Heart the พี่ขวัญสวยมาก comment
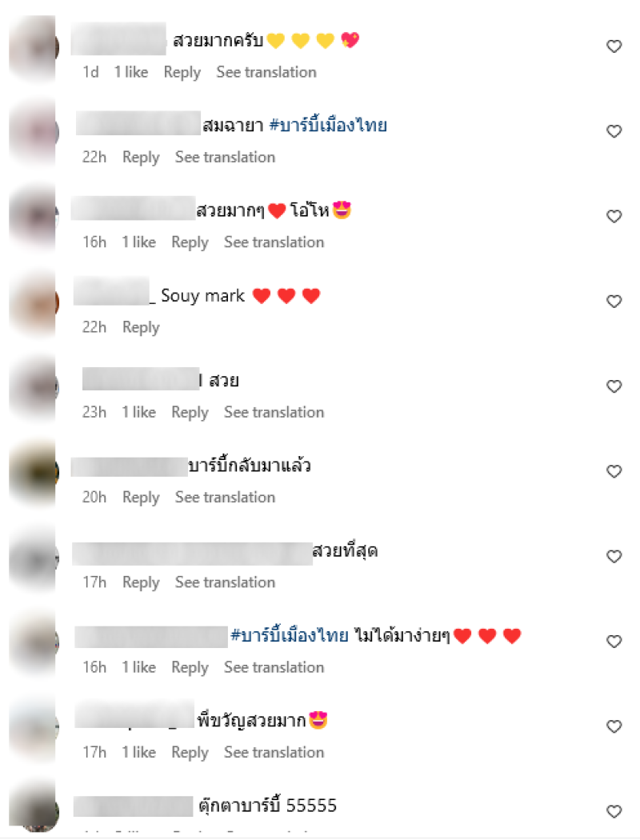This screenshot has width=640, height=840. click(x=614, y=726)
